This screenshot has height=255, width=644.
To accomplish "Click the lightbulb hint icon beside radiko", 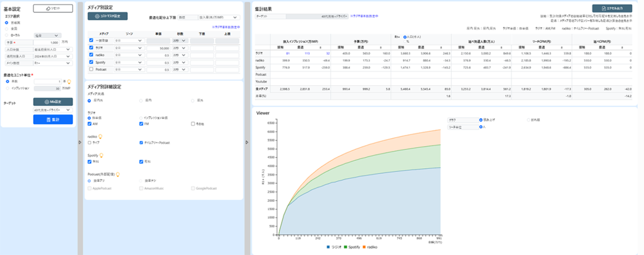I will point(101,136).
